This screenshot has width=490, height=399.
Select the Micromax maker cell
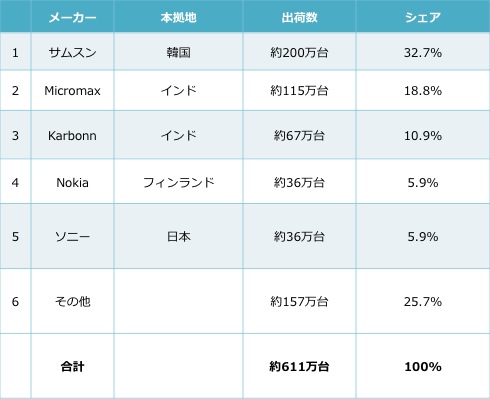[x=72, y=91]
